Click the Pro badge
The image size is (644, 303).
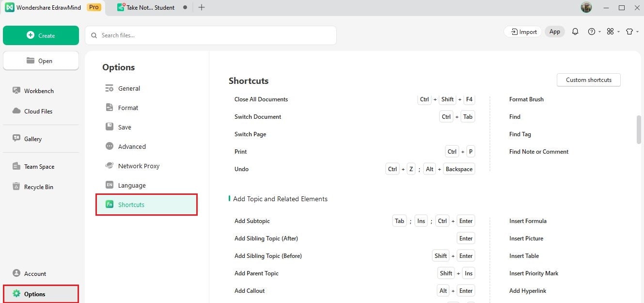click(x=94, y=7)
